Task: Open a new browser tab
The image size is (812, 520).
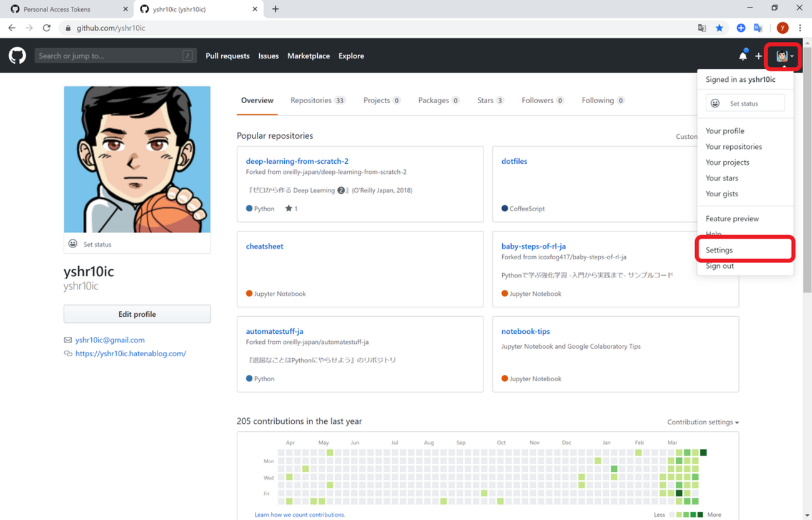Action: [275, 9]
